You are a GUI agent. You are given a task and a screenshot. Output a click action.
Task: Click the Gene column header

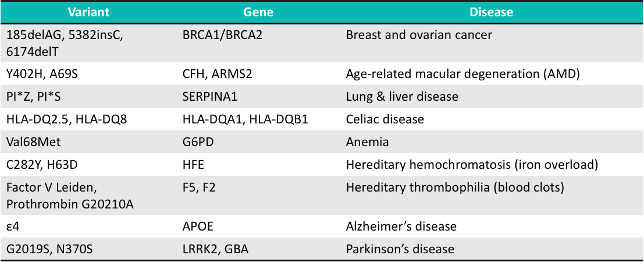[258, 12]
